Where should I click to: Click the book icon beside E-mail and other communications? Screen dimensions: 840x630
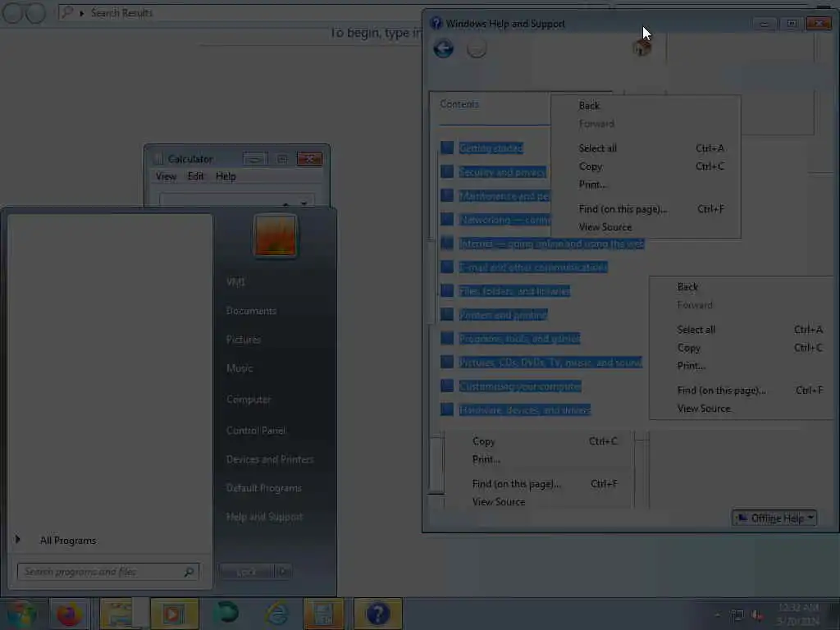coord(447,267)
